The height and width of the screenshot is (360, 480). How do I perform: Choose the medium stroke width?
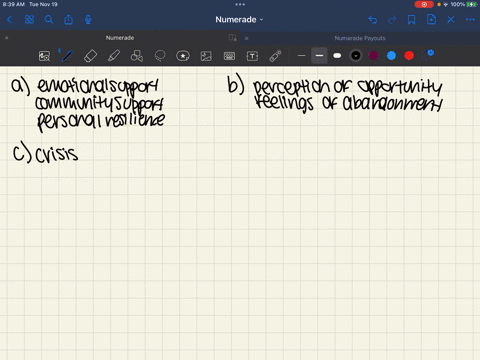319,56
